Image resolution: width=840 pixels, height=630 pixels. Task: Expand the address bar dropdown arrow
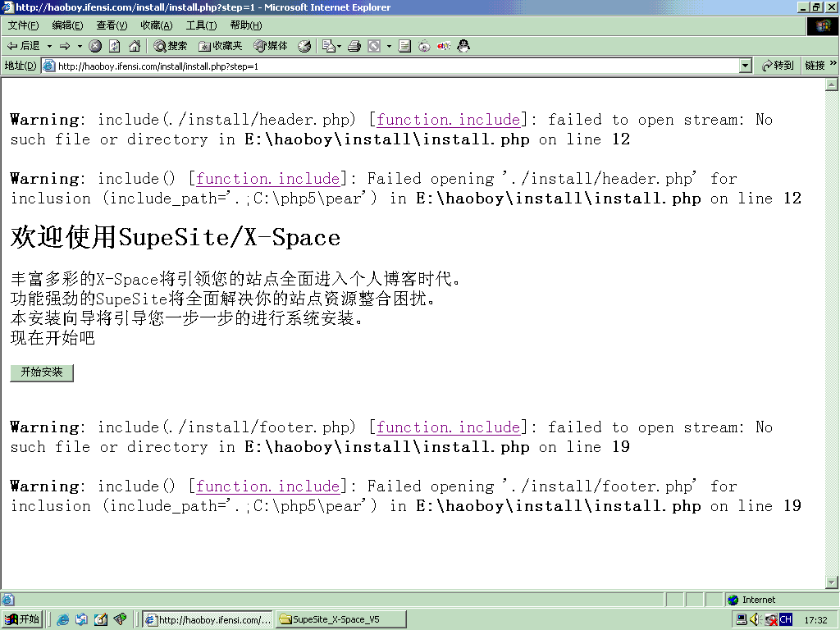click(745, 66)
